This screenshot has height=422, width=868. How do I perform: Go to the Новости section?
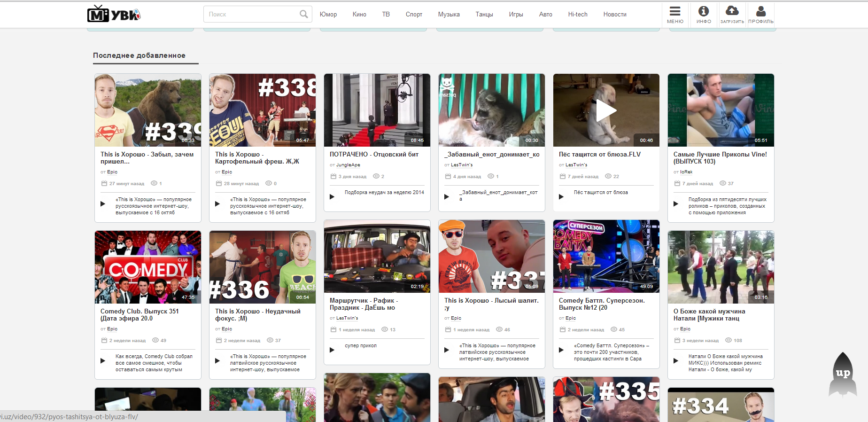615,15
